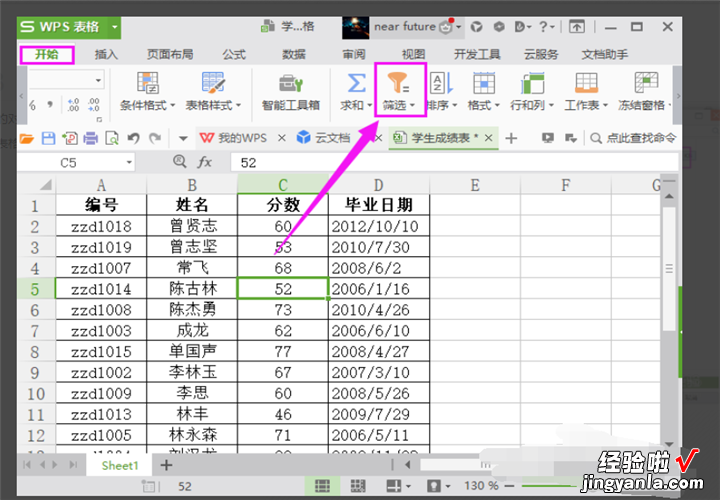
Task: Click the 130 % zoom level
Action: click(x=481, y=486)
